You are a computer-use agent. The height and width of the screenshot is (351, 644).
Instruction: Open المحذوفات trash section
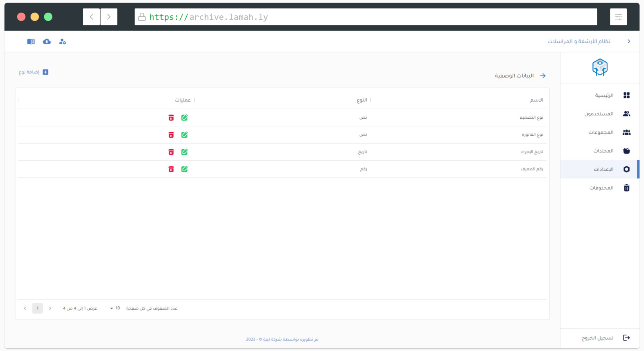601,188
